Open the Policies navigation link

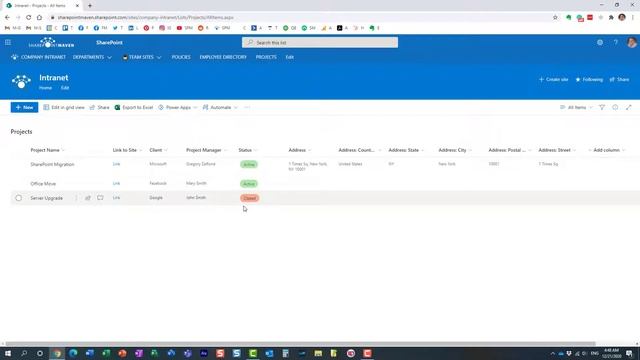tap(181, 57)
